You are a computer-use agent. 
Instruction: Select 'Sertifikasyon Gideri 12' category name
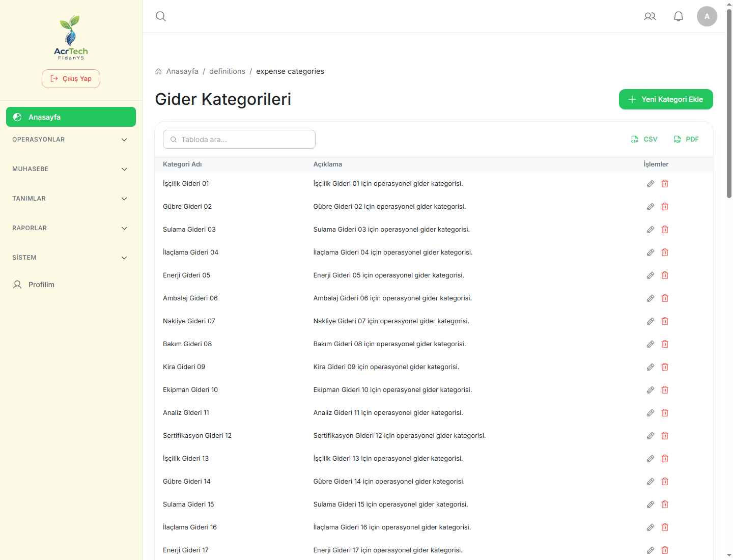[197, 436]
